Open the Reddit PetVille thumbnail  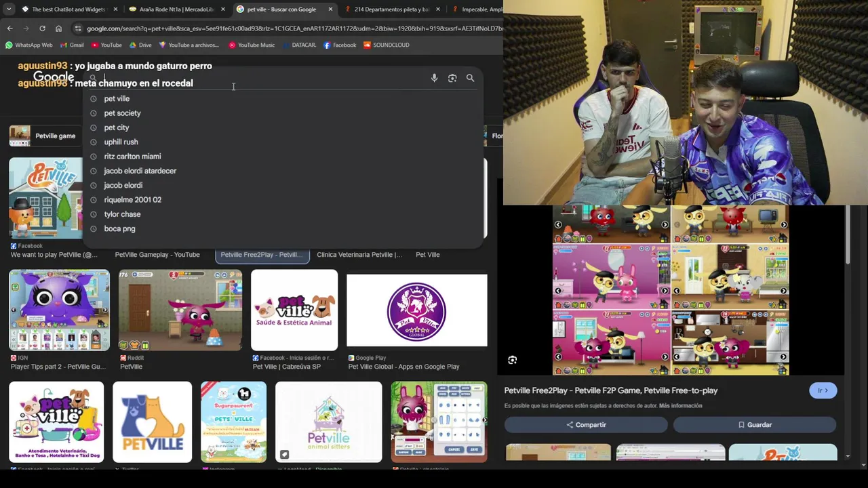click(180, 310)
